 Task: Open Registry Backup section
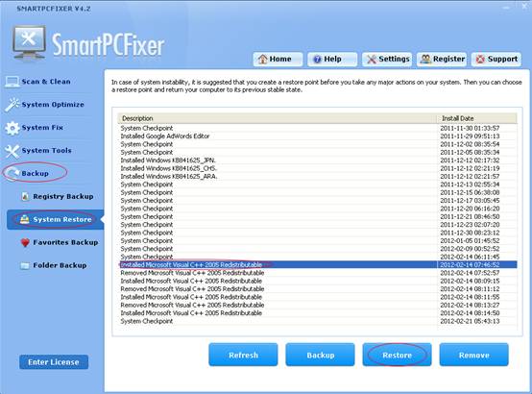coord(63,197)
